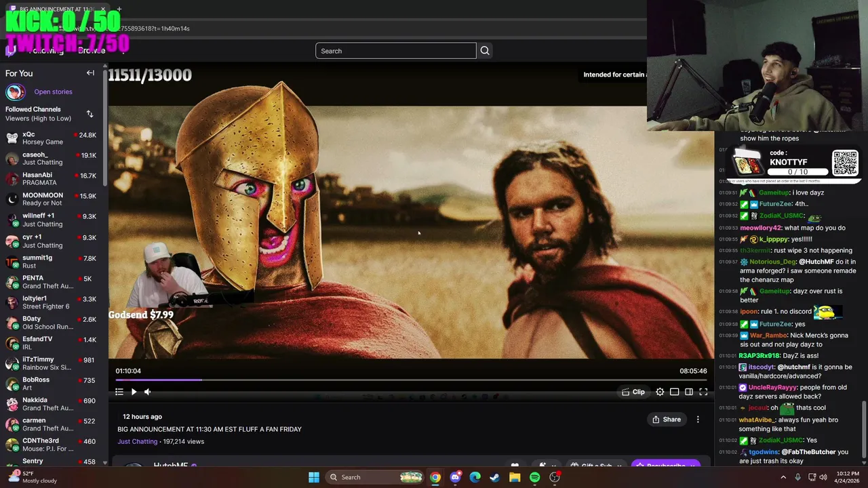Select BobRoss Art channel
This screenshot has height=488, width=868.
pos(52,384)
